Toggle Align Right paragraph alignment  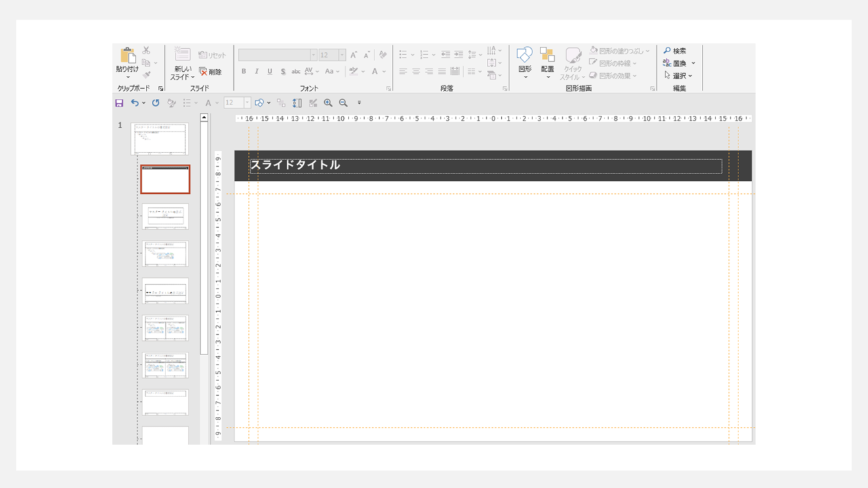[429, 71]
